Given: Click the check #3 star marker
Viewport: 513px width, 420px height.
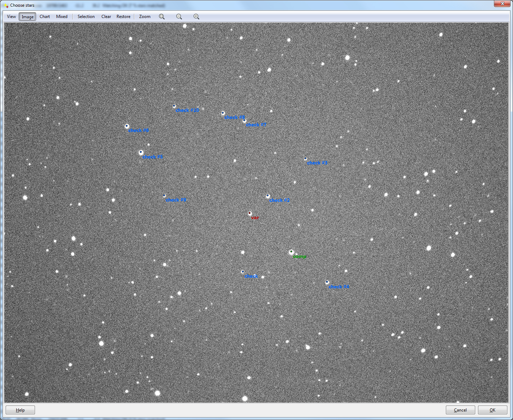Looking at the screenshot, I should [x=305, y=158].
